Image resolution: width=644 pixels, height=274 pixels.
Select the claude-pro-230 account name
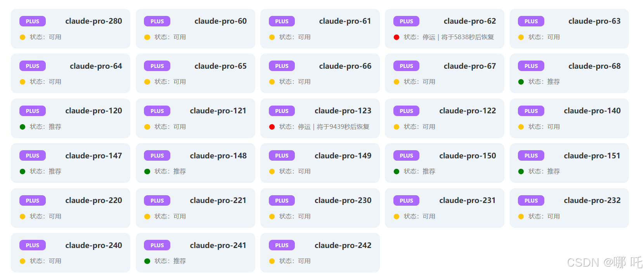343,201
